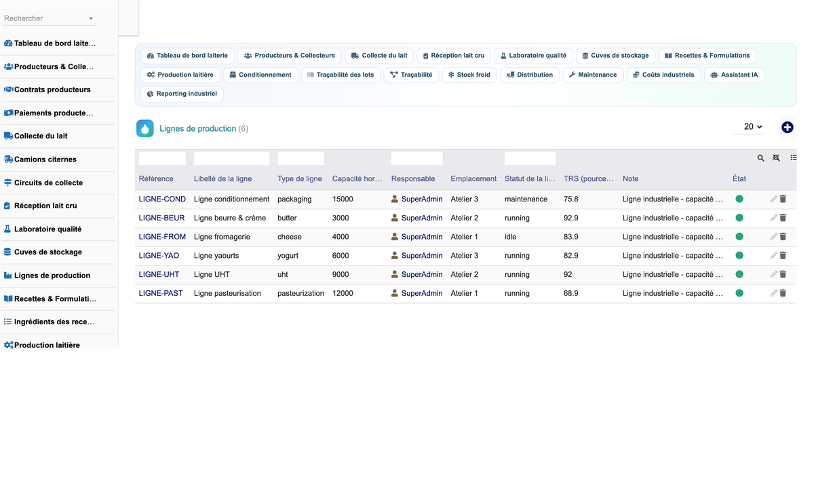Sort by TRS (pourcentage) column header
Screen dimensions: 814x504
[589, 178]
